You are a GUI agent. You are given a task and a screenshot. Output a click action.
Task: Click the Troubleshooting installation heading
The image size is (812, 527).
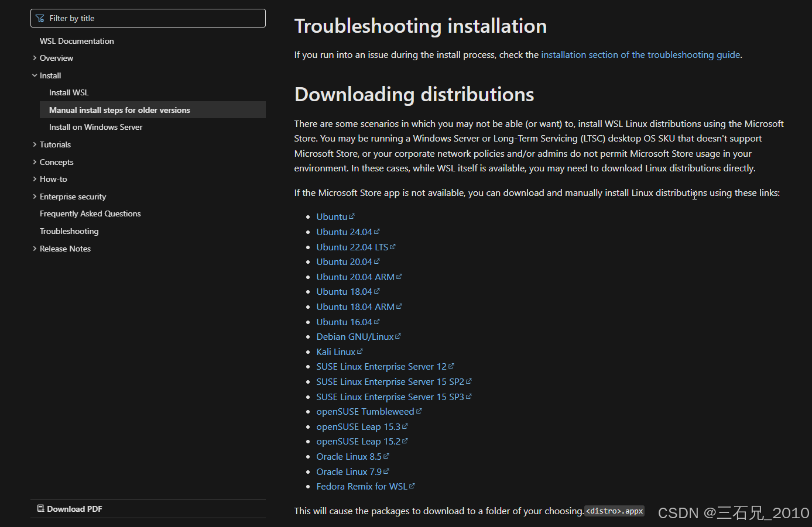(420, 26)
